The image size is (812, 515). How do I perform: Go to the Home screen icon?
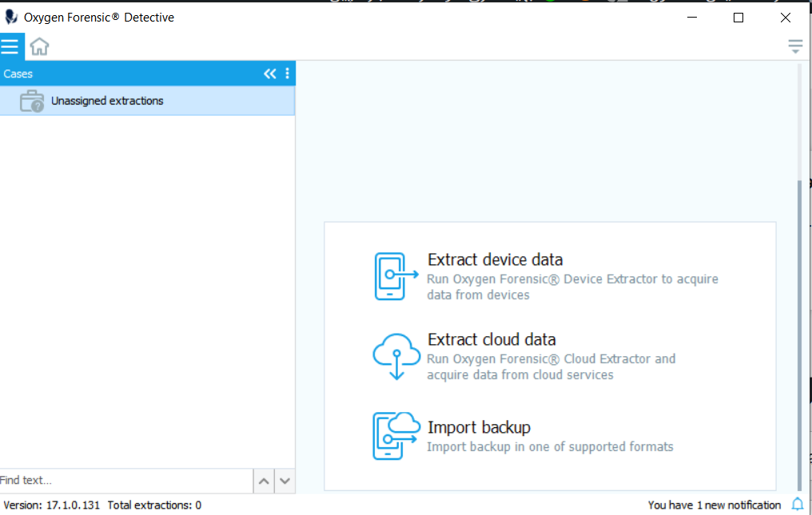click(x=39, y=46)
